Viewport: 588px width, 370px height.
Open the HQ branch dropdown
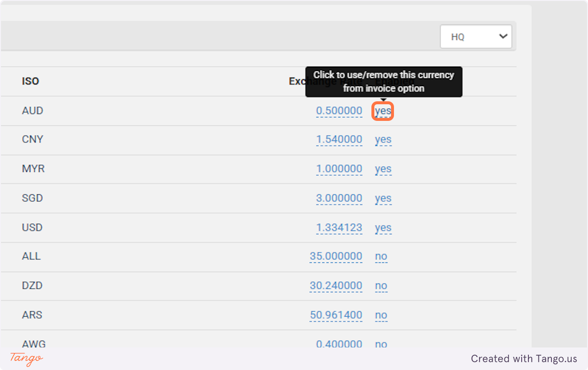point(476,37)
